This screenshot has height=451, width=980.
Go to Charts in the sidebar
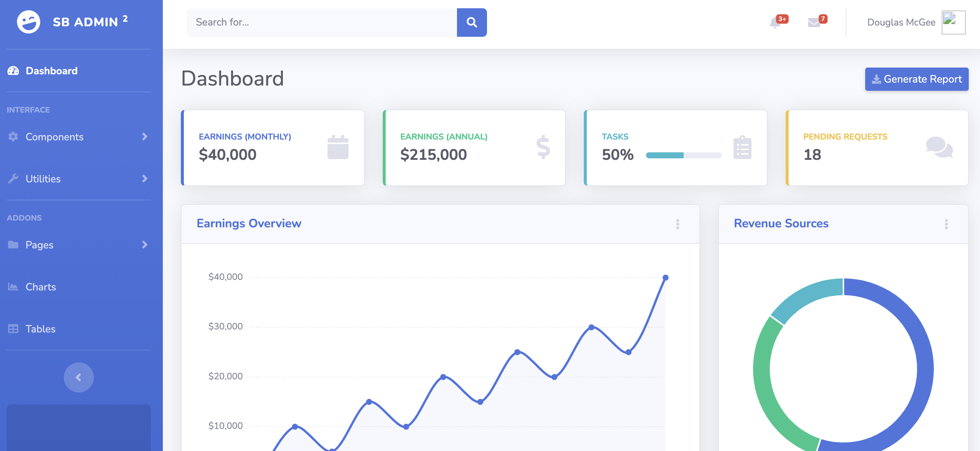pyautogui.click(x=40, y=287)
